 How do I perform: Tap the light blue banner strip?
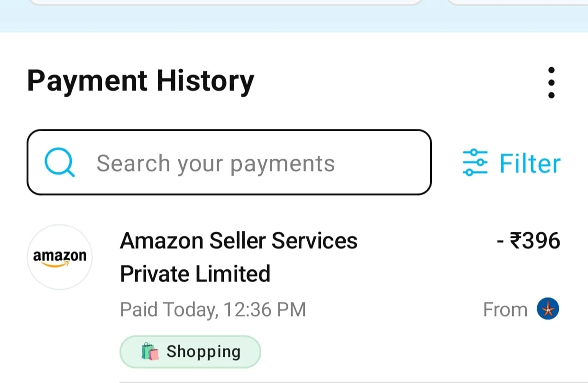[x=294, y=19]
